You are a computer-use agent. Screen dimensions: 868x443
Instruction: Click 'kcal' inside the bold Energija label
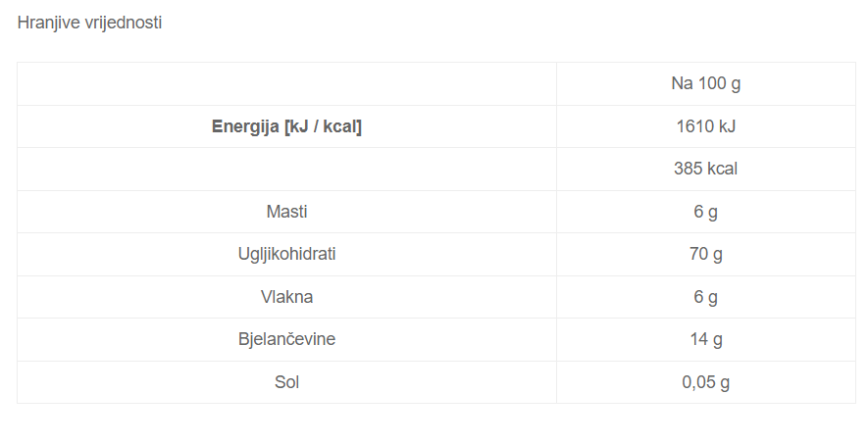339,126
